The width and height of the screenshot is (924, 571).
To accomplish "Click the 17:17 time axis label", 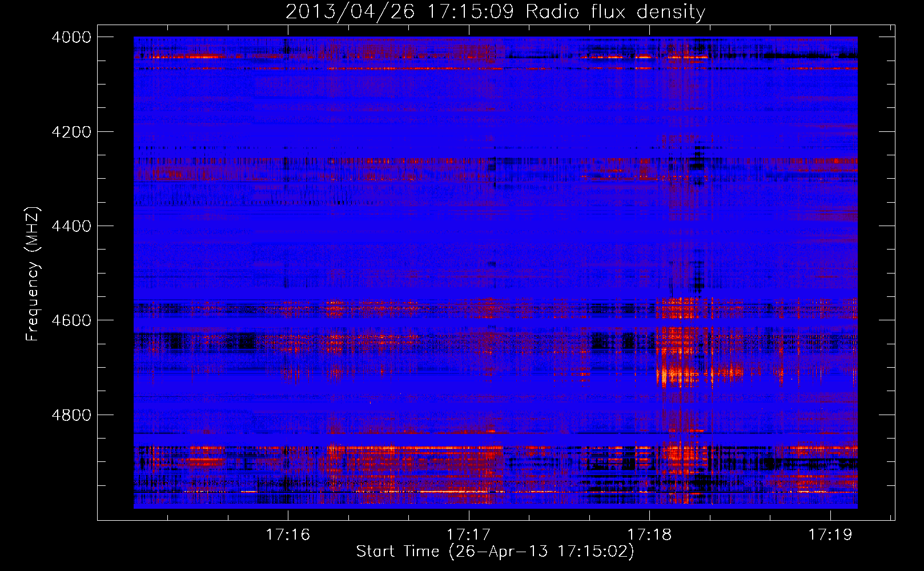I will pos(468,534).
